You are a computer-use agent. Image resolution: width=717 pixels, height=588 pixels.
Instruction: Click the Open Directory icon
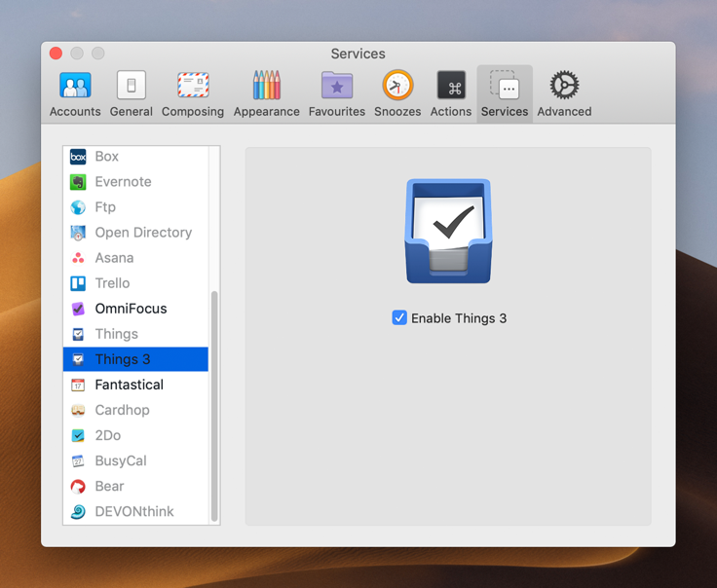point(78,233)
